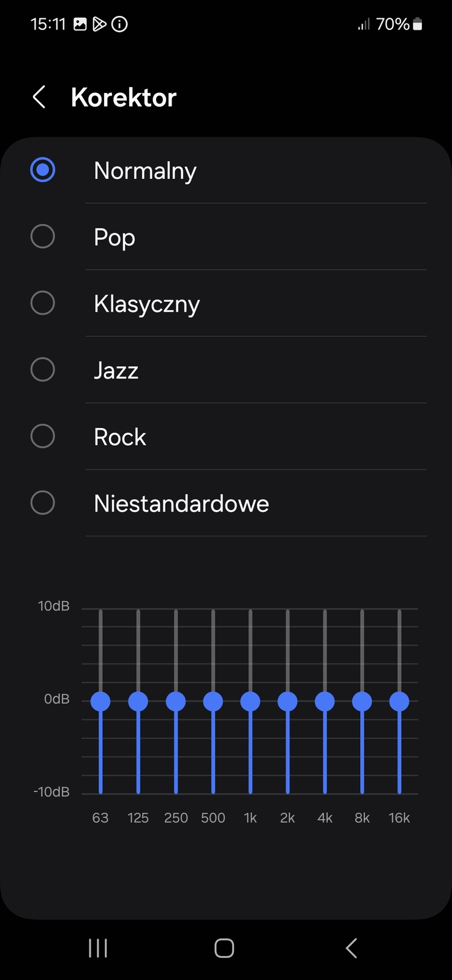Viewport: 452px width, 980px height.
Task: Choose the Jazz equalizer preset
Action: [x=43, y=370]
